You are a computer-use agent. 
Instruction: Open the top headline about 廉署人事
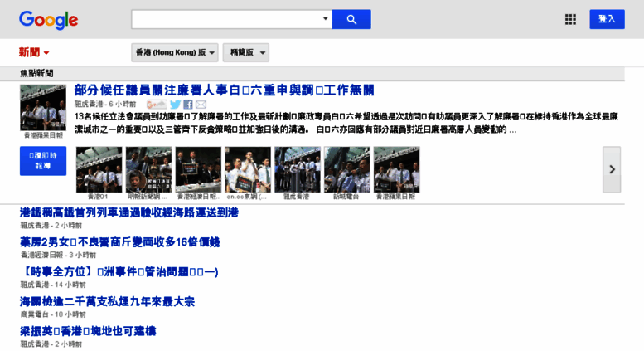(225, 90)
